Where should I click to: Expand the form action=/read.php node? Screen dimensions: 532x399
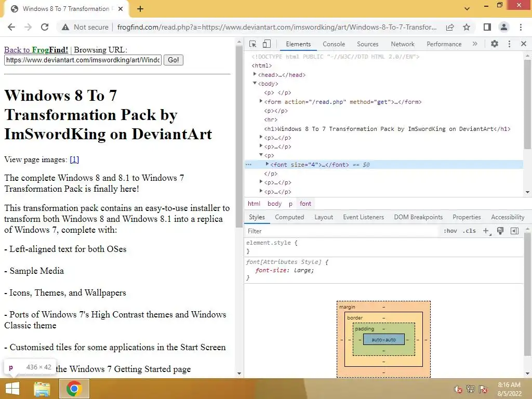tap(261, 101)
